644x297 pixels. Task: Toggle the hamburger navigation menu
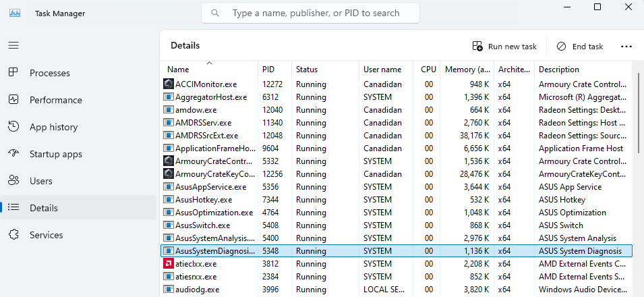(13, 45)
